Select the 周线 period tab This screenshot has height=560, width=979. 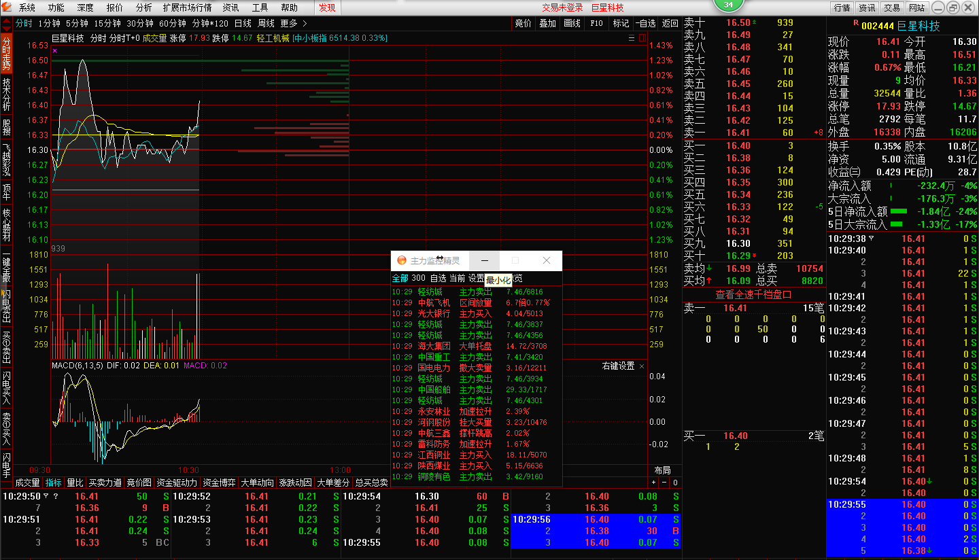(267, 23)
